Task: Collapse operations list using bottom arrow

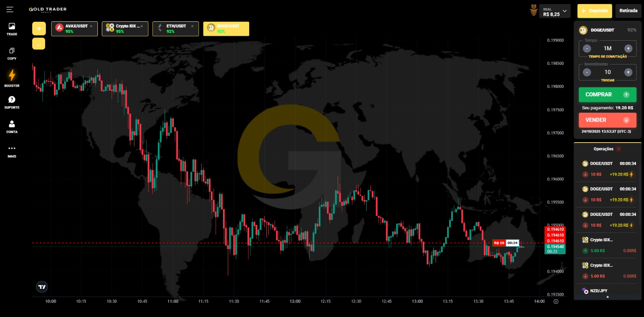Action: click(x=607, y=297)
